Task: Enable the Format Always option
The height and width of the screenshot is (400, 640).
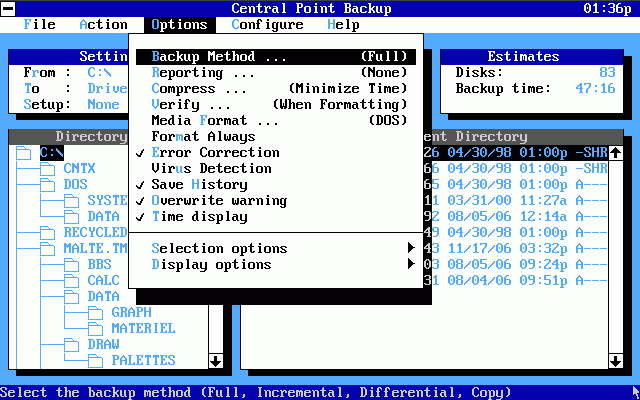Action: 276,137
